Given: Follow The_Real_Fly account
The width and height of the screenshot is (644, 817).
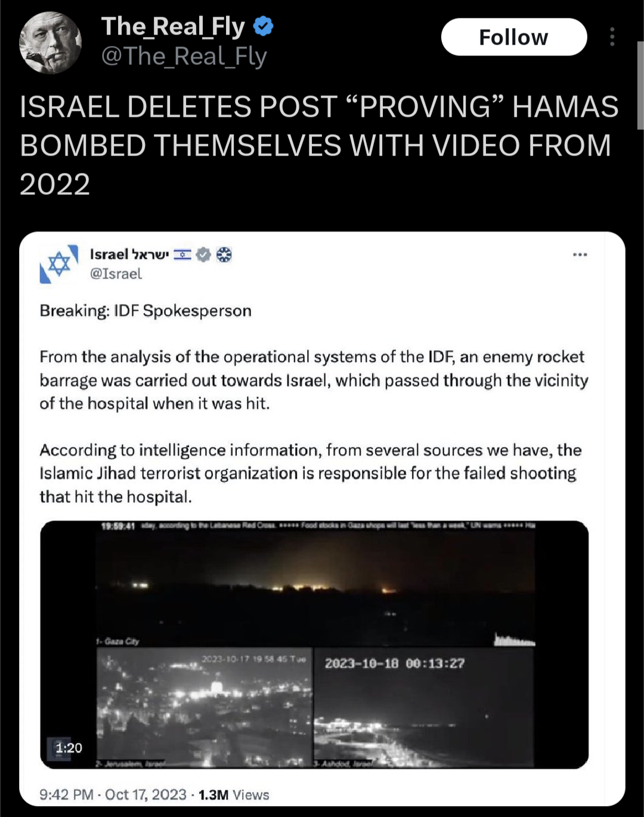Looking at the screenshot, I should [514, 37].
